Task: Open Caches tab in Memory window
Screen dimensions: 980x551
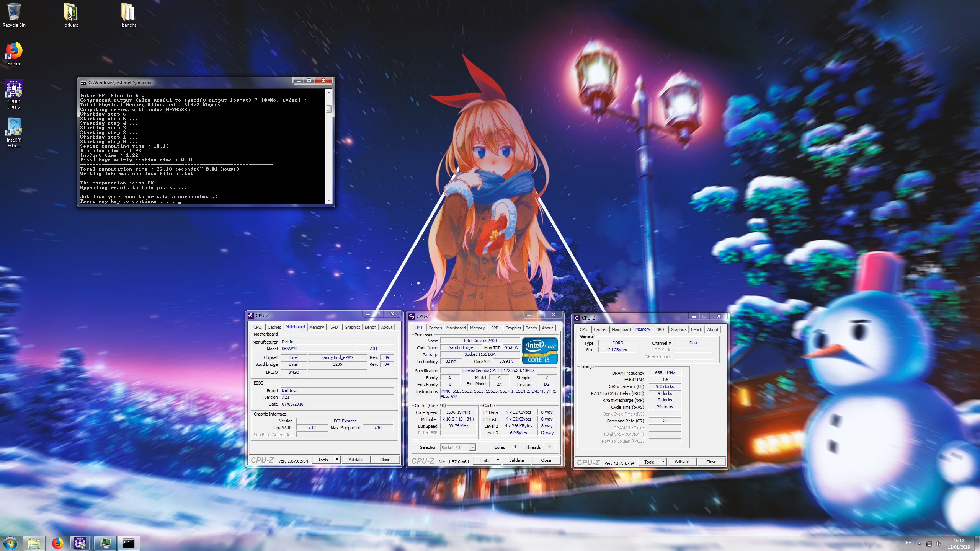Action: click(x=600, y=329)
